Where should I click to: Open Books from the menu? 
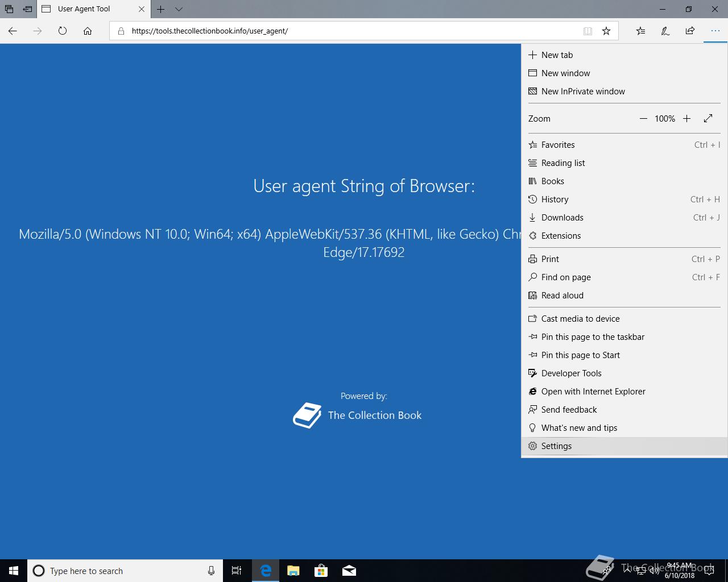pos(624,181)
